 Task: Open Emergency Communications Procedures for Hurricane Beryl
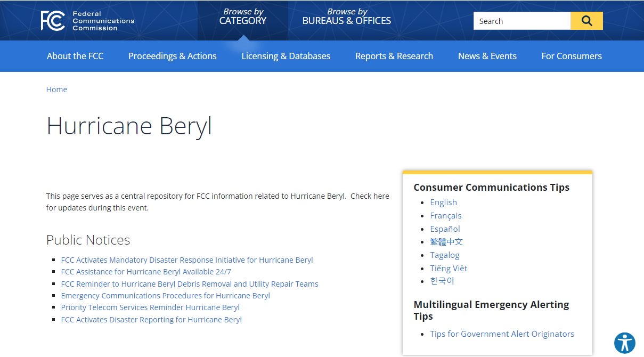pyautogui.click(x=165, y=295)
